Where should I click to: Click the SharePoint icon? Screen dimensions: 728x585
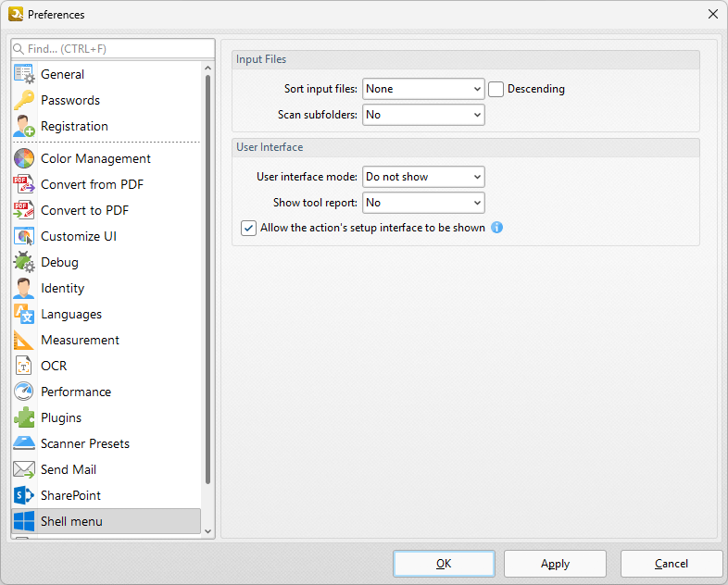[24, 496]
